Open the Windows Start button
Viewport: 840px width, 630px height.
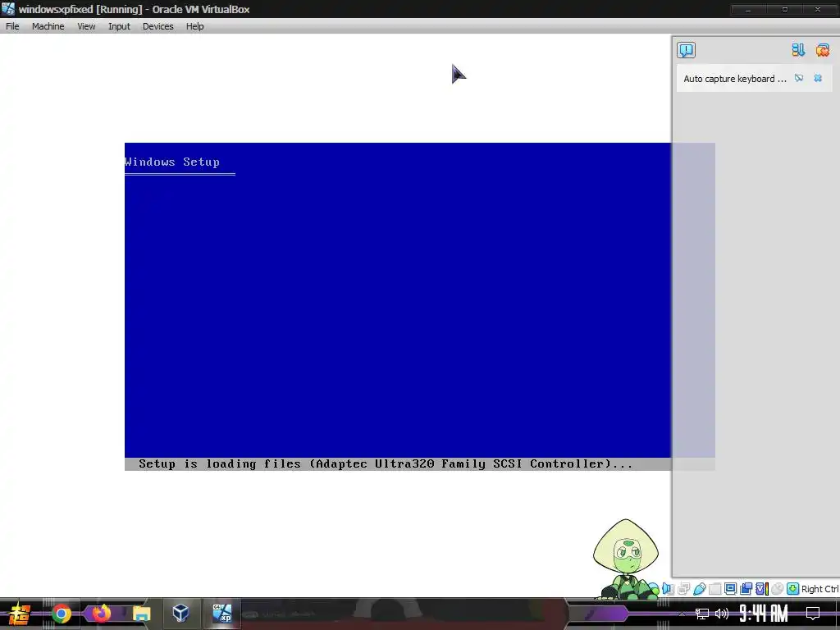click(20, 614)
